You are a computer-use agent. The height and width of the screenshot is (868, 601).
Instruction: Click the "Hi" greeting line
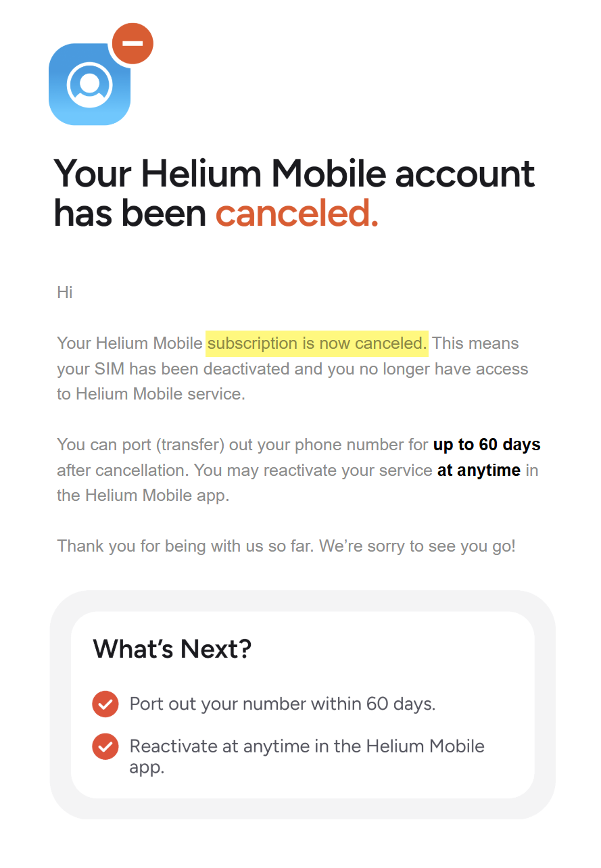(65, 293)
